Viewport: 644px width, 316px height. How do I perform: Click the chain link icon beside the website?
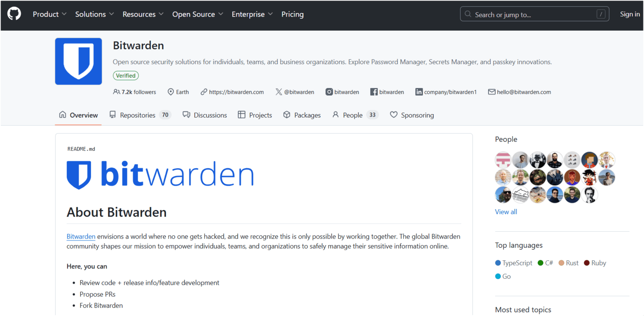point(204,92)
